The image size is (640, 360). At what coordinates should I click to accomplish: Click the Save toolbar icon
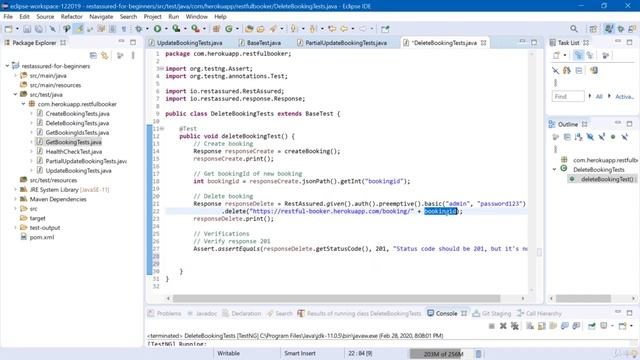[27, 29]
